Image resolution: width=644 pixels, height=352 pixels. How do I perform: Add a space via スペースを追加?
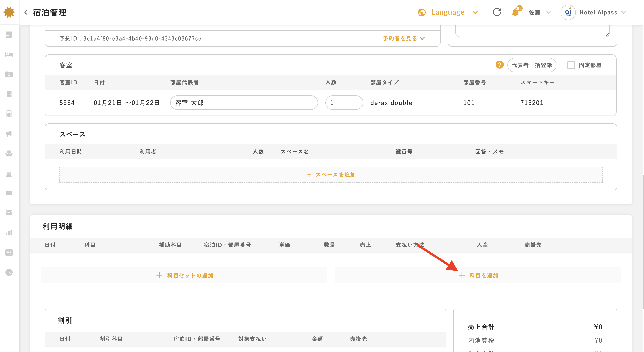click(331, 174)
